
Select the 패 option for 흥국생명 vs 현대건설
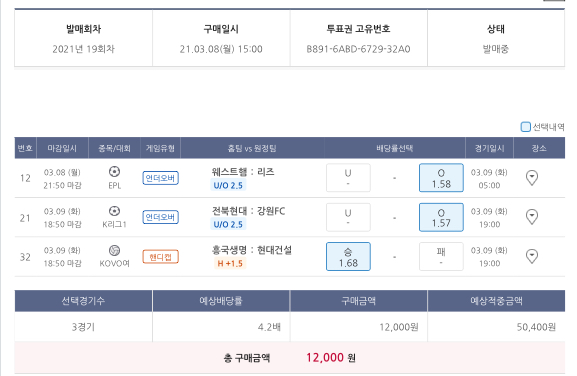click(x=441, y=257)
